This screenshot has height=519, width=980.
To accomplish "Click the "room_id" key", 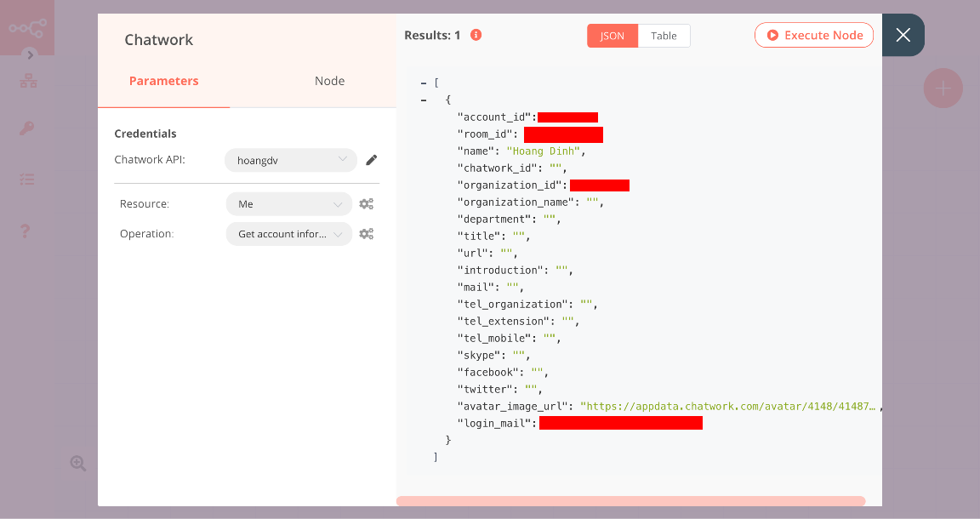I will click(x=485, y=134).
